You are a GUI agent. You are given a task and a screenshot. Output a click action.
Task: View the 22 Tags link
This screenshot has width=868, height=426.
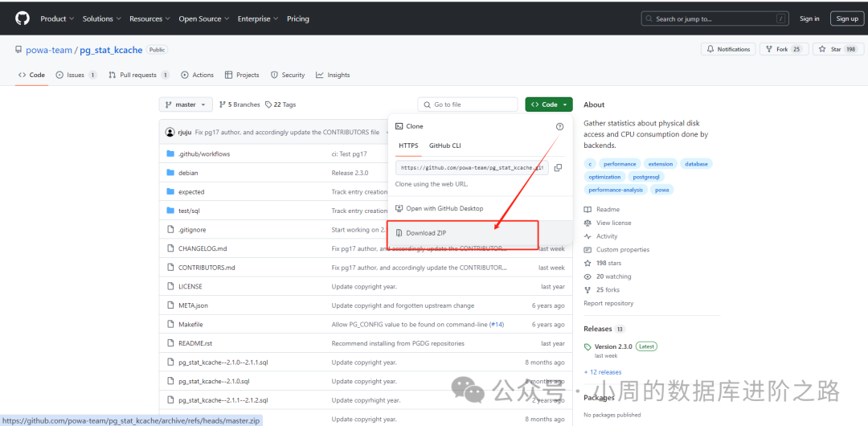[x=280, y=104]
